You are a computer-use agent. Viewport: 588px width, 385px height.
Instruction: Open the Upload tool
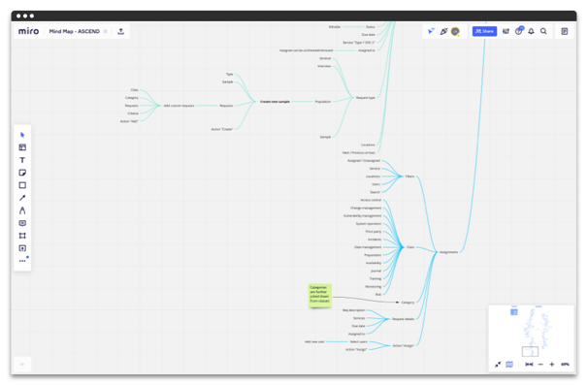click(22, 248)
